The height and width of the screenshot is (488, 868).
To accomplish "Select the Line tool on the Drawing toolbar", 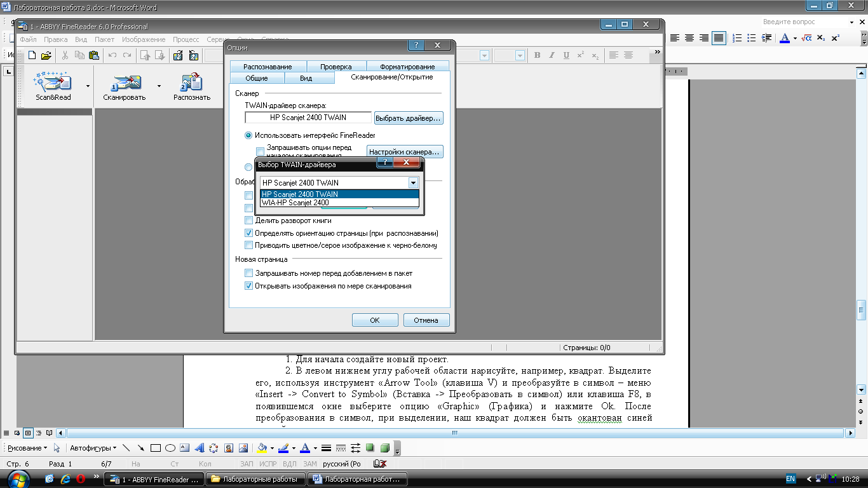I will [126, 448].
